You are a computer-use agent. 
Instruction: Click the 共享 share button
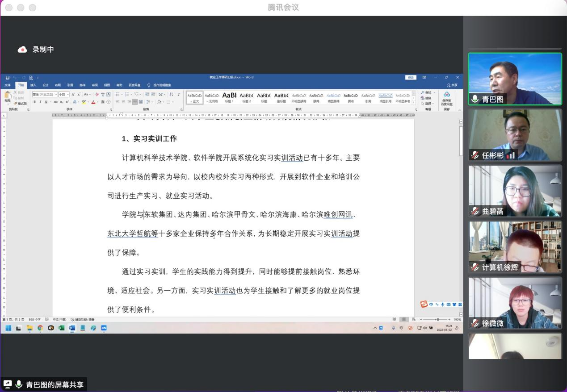click(x=452, y=85)
